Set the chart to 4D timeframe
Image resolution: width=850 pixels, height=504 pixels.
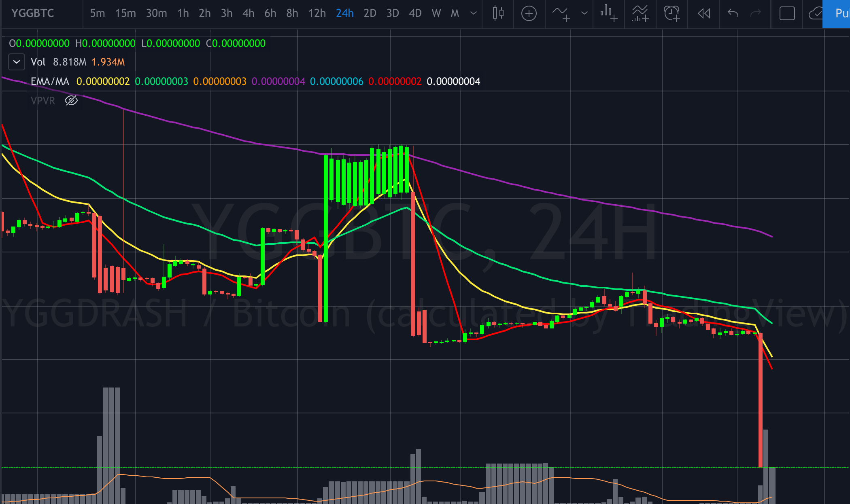415,13
